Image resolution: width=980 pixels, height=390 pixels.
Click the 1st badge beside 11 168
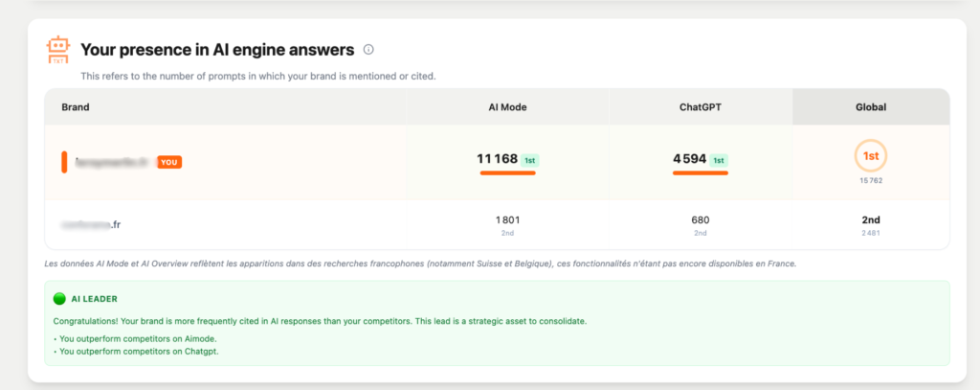click(529, 160)
